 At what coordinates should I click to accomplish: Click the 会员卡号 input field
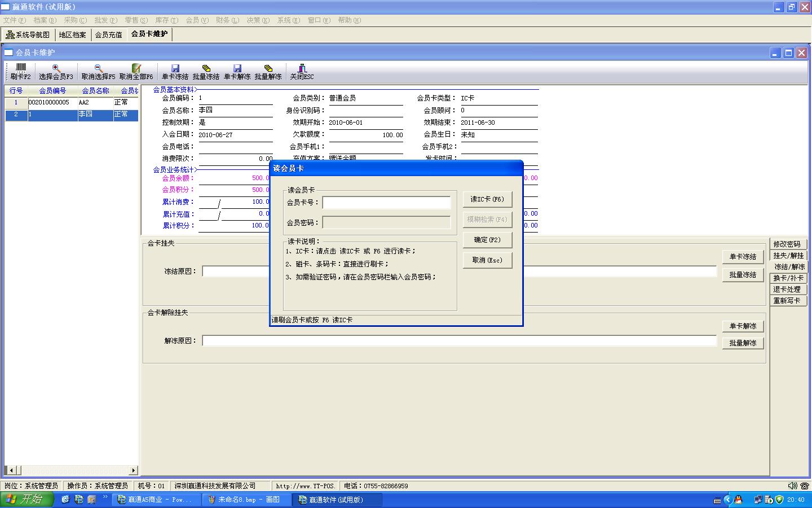coord(386,203)
